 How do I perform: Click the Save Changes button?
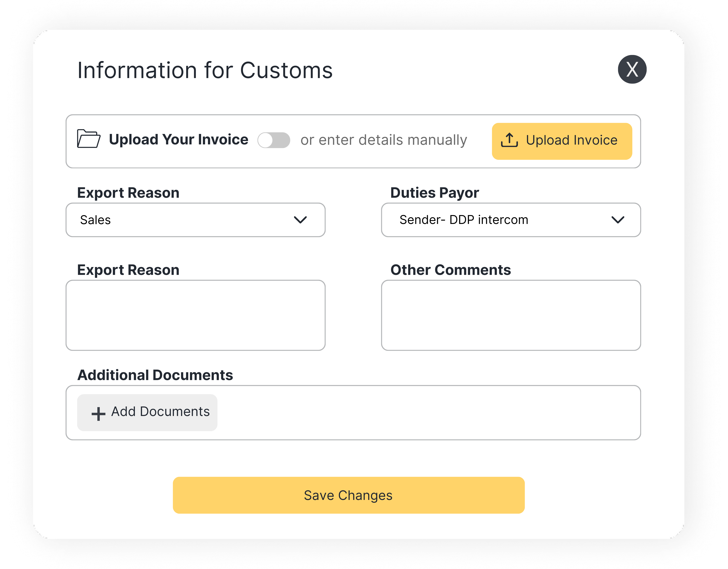[348, 495]
